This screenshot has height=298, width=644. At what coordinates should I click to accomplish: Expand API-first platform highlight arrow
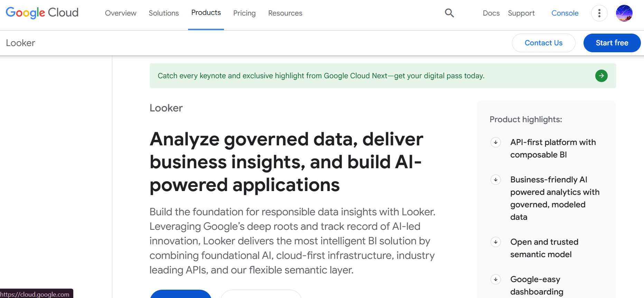[x=496, y=142]
